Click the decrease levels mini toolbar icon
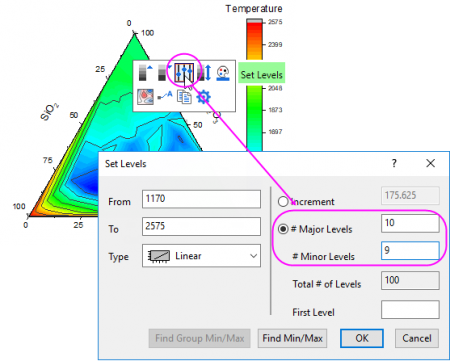 [164, 73]
